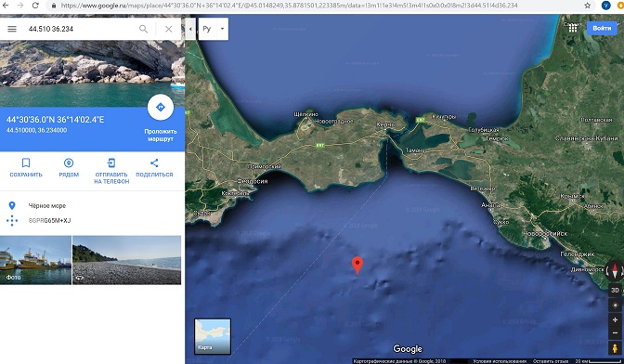Viewport: 624px width, 364px height.
Task: Search nearby with the РЯДОМ icon
Action: (69, 162)
